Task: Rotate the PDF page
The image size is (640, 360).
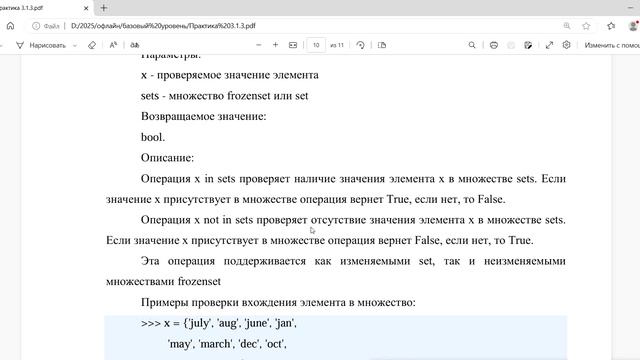Action: pyautogui.click(x=360, y=45)
